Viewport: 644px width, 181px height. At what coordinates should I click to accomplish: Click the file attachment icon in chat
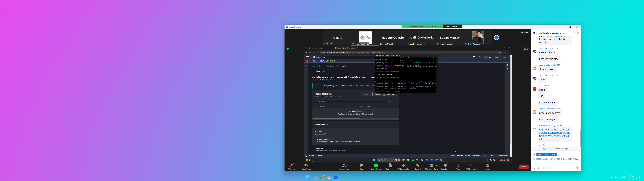click(x=545, y=168)
